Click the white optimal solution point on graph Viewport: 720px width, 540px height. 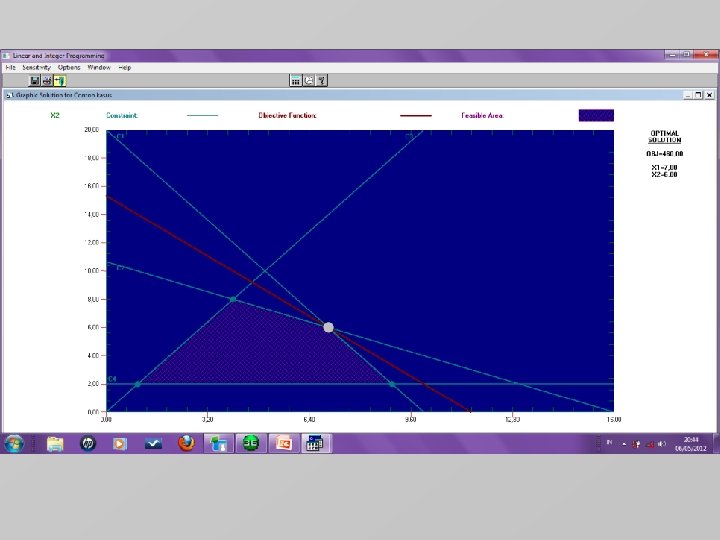pyautogui.click(x=328, y=327)
